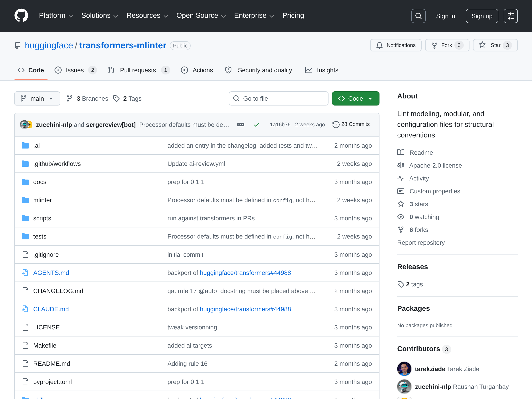Image resolution: width=532 pixels, height=399 pixels.
Task: Open zucchini-nlp contributor avatar in Contributors
Action: [x=404, y=387]
